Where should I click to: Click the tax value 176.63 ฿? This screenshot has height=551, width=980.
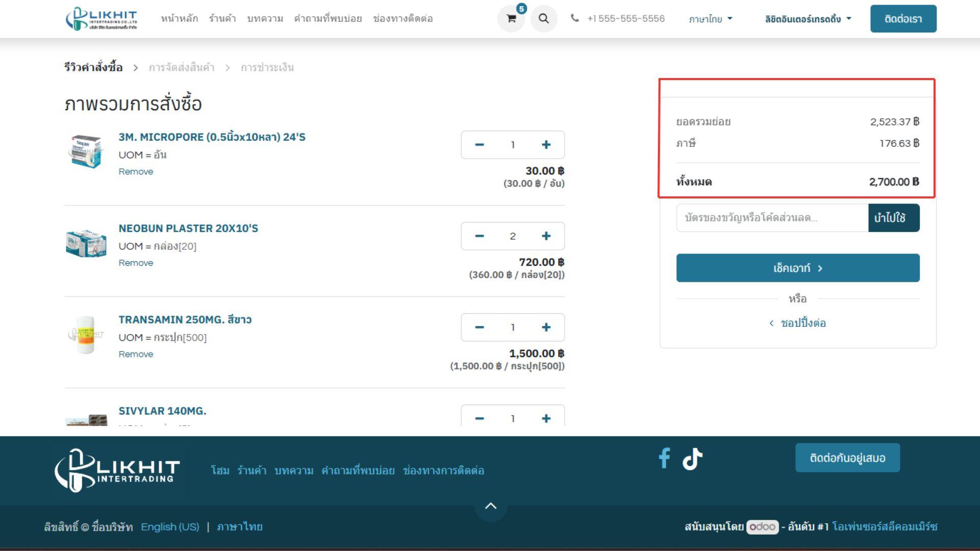tap(899, 143)
